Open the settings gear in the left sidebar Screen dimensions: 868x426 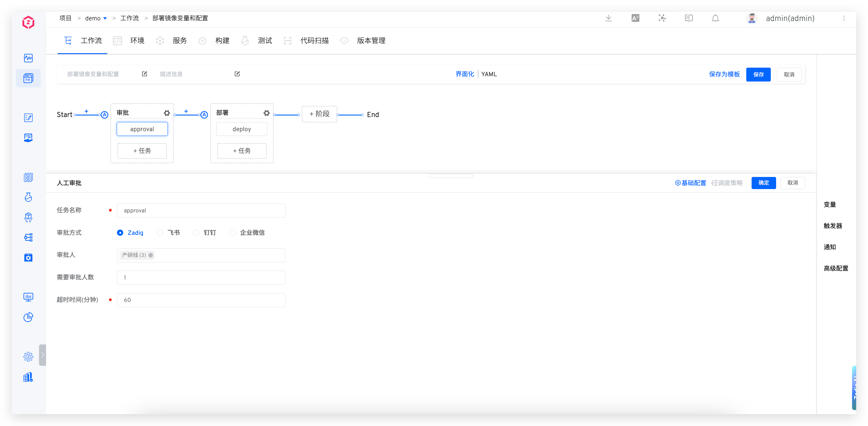coord(28,356)
